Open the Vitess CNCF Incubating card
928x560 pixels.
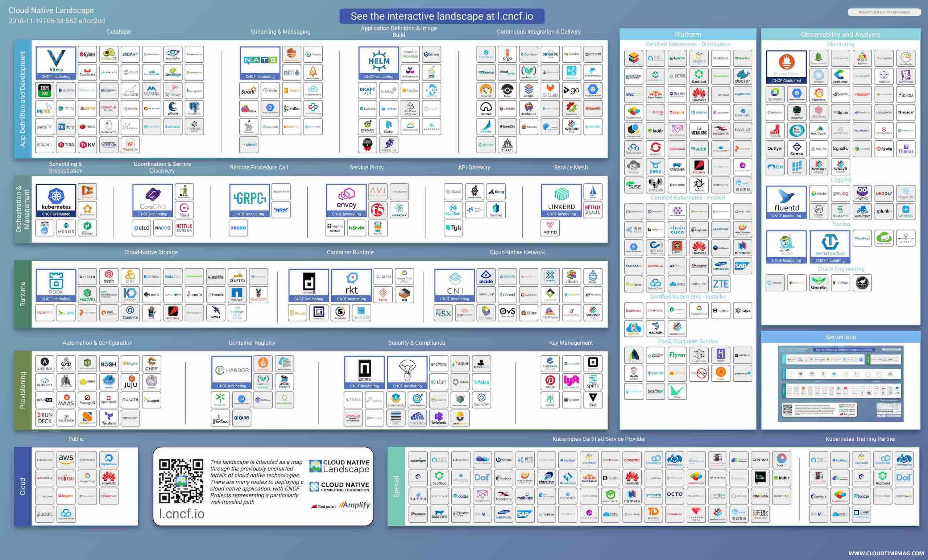(x=56, y=63)
